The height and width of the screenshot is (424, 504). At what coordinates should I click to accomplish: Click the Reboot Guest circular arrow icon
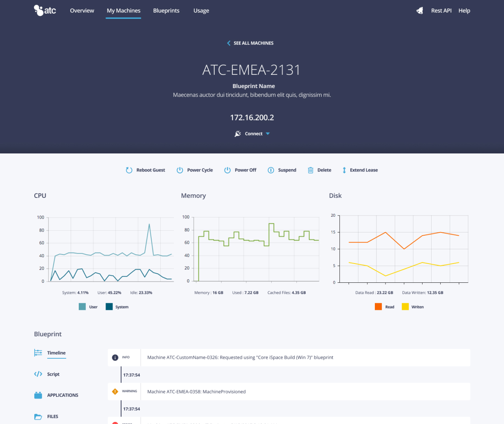click(129, 170)
